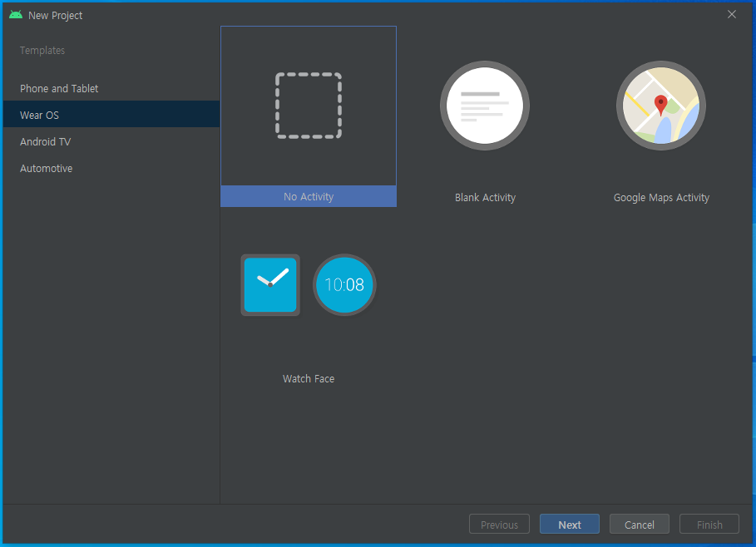This screenshot has width=756, height=547.
Task: Click the Templates heading text
Action: click(x=42, y=50)
